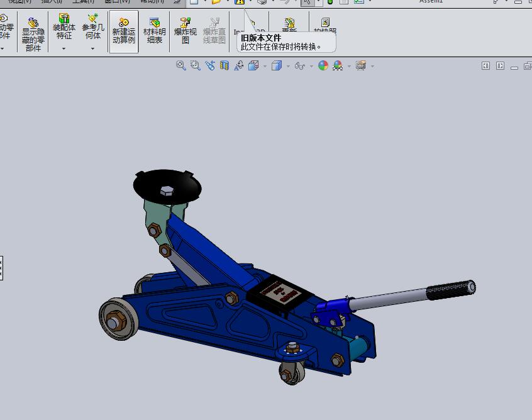Click the Previous View icon
532x420 pixels.
(x=210, y=65)
